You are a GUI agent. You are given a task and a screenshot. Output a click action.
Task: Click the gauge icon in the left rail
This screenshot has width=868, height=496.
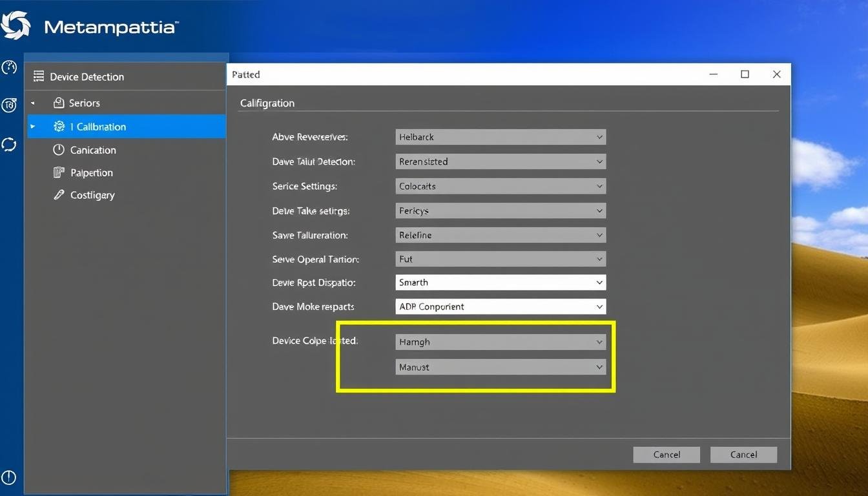coord(9,67)
